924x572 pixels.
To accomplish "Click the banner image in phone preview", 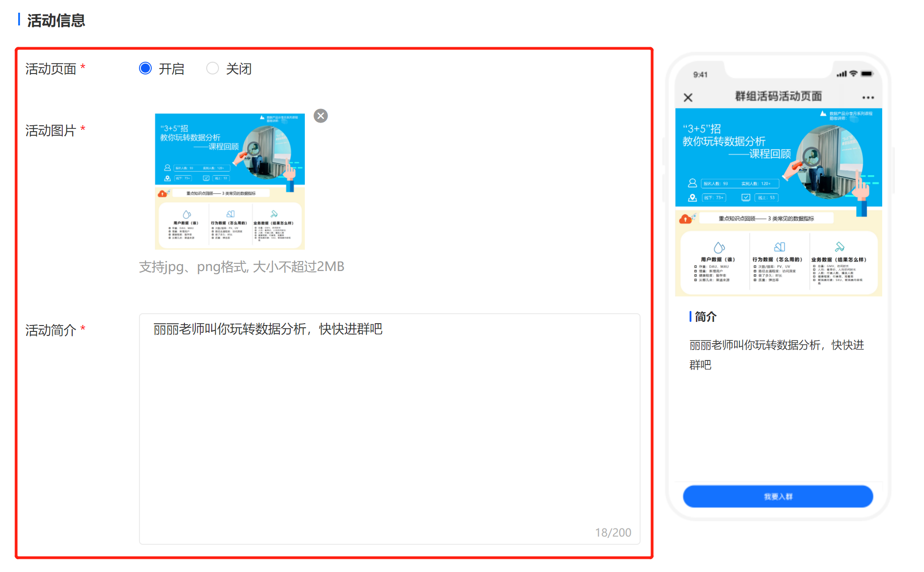I will coord(779,202).
